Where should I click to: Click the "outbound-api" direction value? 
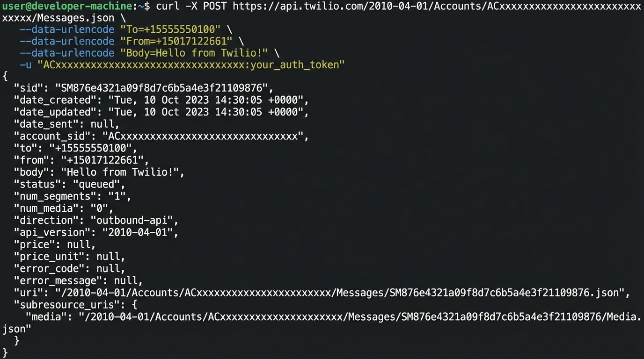(x=134, y=220)
